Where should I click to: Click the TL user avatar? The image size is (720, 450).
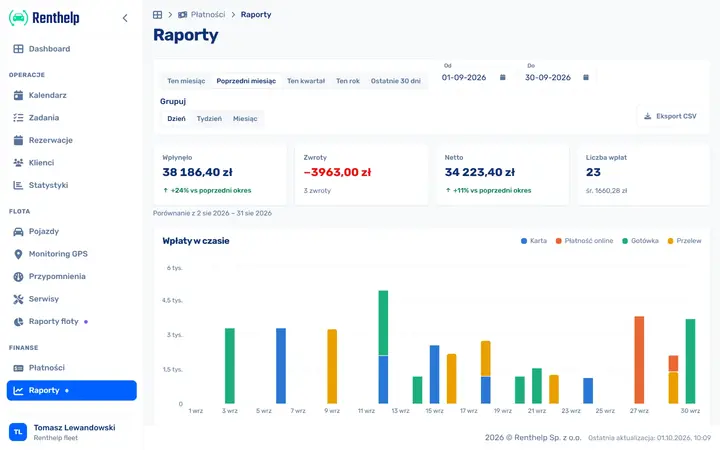pyautogui.click(x=18, y=432)
